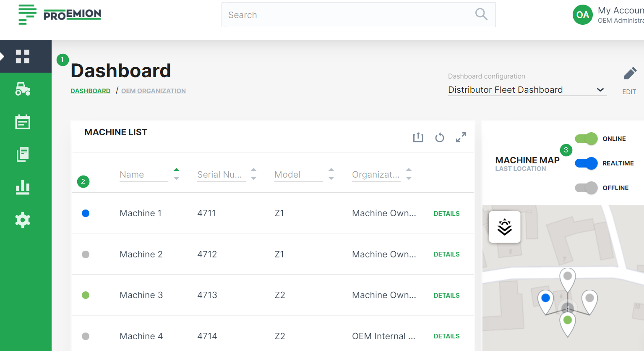The width and height of the screenshot is (644, 351).
Task: Open the documents icon in sidebar
Action: [23, 155]
